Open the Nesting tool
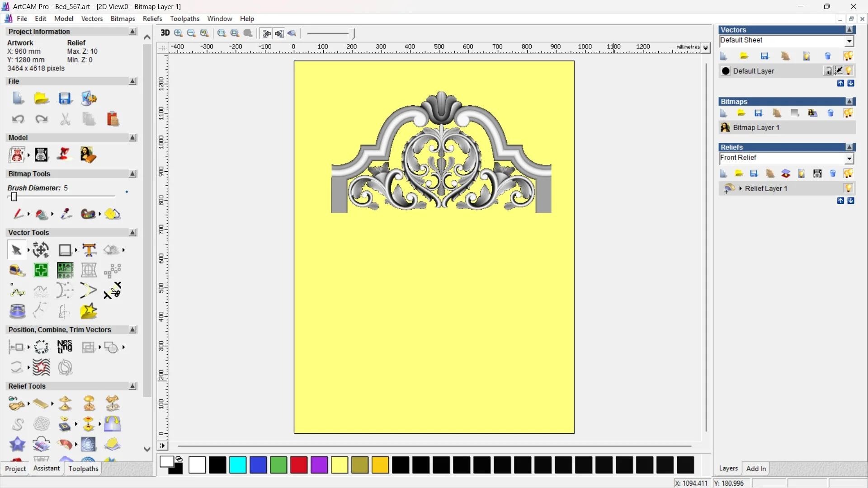This screenshot has height=488, width=868. (65, 347)
